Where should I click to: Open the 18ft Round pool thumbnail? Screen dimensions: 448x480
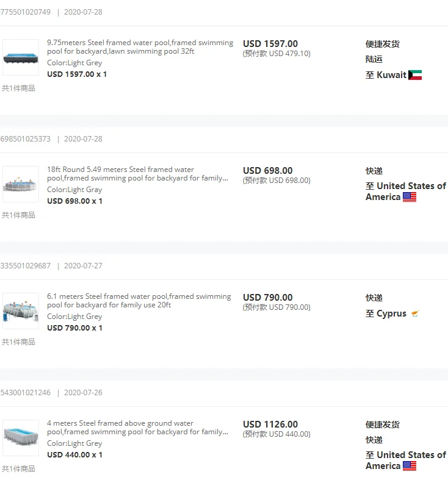point(21,184)
